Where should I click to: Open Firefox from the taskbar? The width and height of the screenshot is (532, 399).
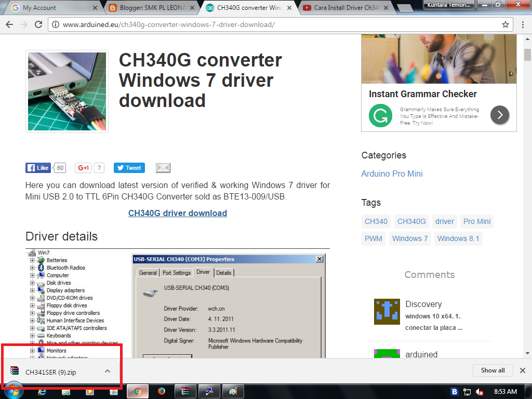click(162, 391)
